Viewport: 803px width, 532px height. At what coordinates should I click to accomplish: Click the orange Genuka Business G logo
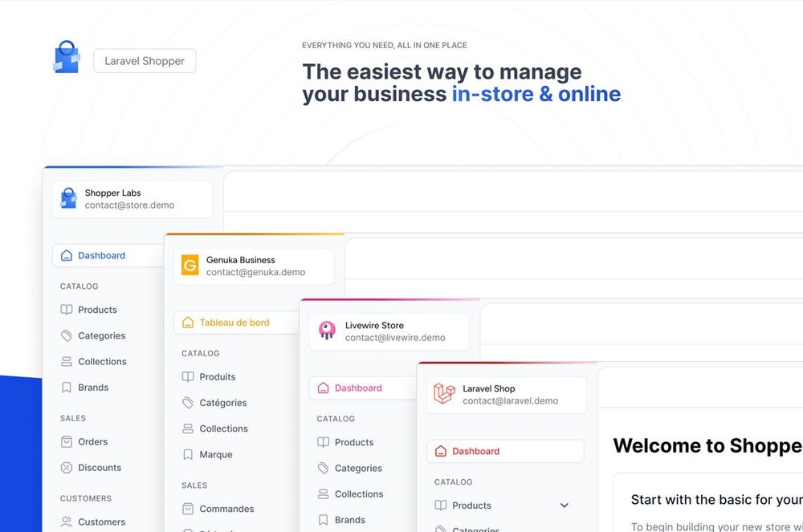coord(190,266)
